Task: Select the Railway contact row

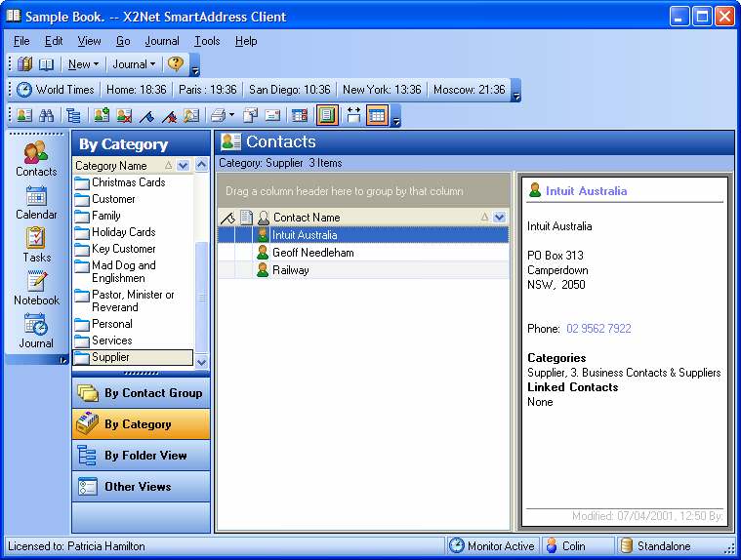Action: 363,270
